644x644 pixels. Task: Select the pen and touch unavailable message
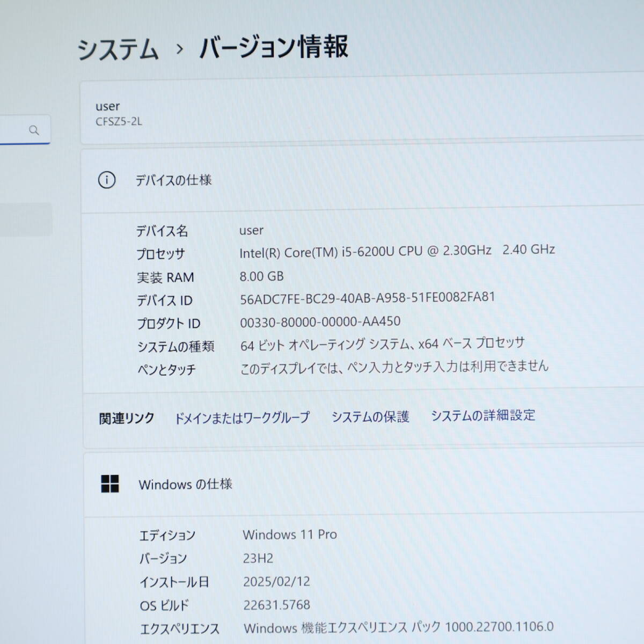pyautogui.click(x=394, y=368)
